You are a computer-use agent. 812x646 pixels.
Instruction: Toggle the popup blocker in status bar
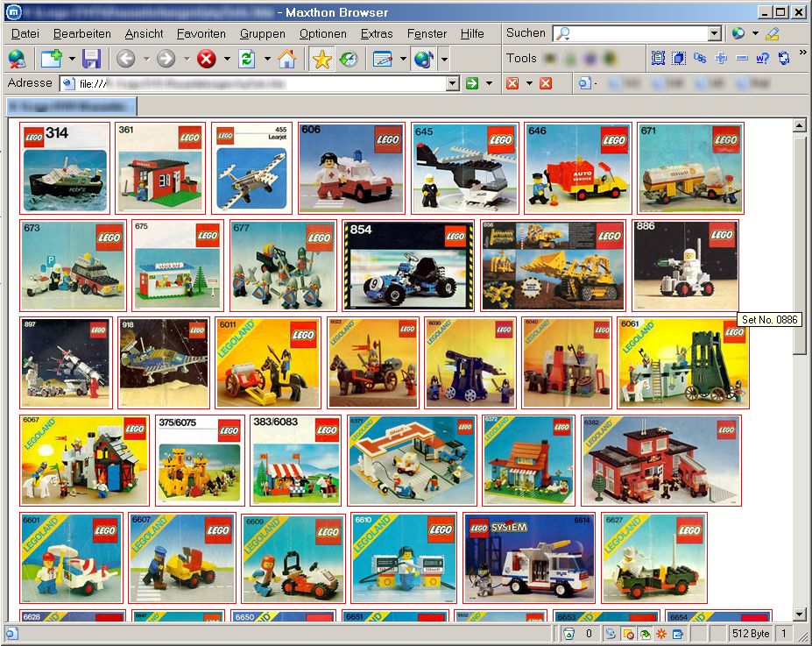pyautogui.click(x=628, y=633)
